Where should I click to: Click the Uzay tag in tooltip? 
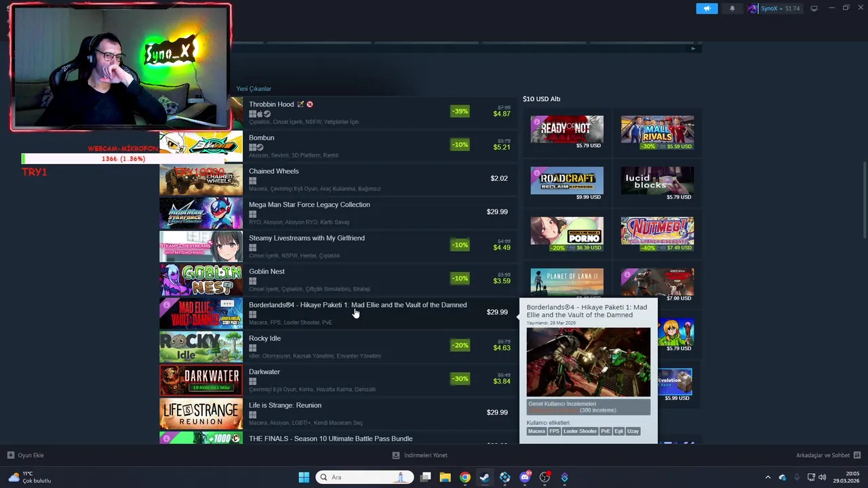pyautogui.click(x=633, y=431)
